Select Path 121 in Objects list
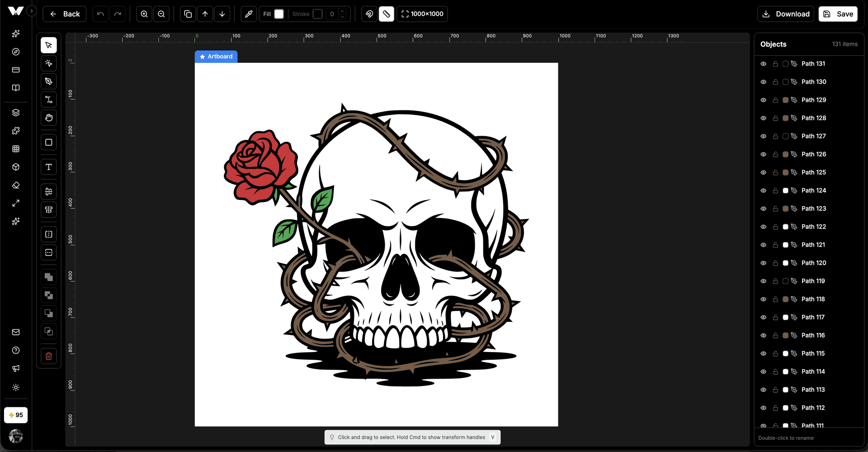 pyautogui.click(x=813, y=245)
